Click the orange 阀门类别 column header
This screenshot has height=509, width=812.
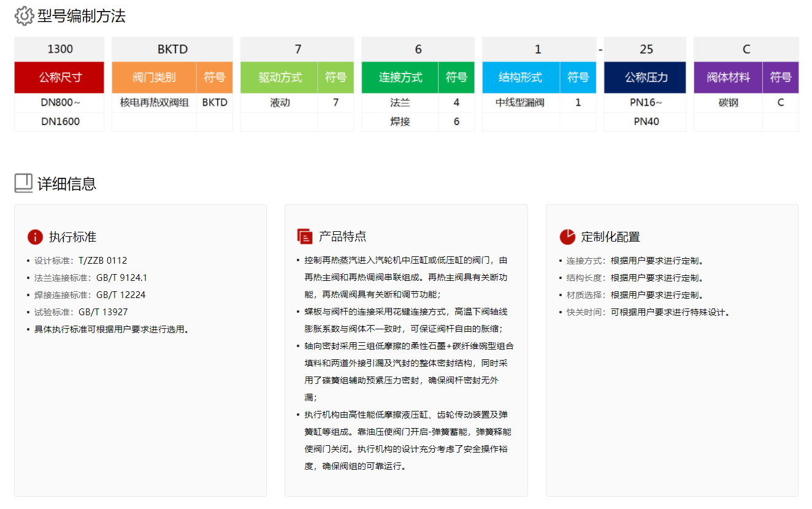tap(154, 77)
